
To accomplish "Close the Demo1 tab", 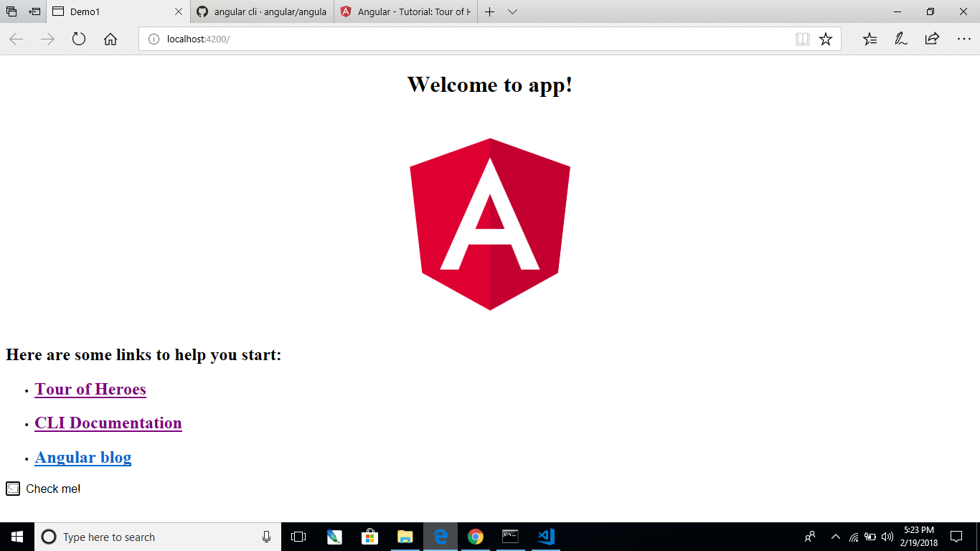I will (179, 12).
